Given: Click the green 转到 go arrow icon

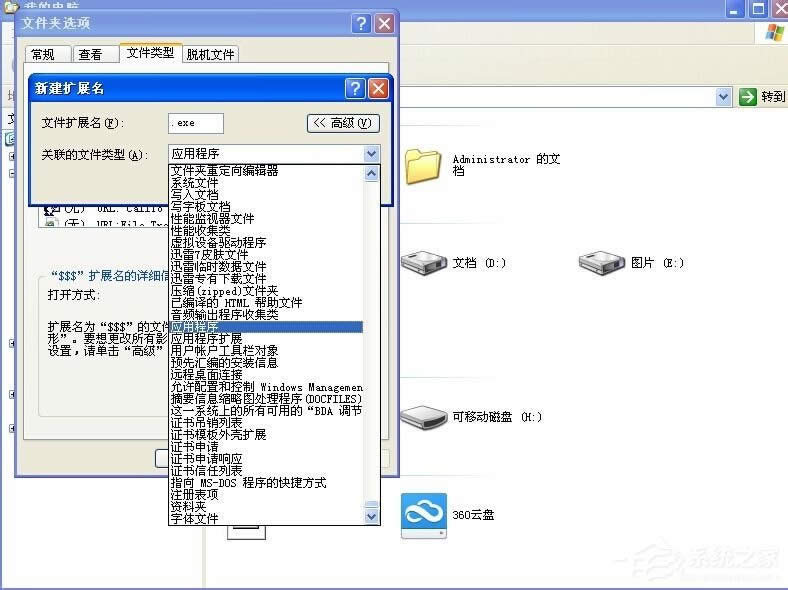Looking at the screenshot, I should 747,97.
